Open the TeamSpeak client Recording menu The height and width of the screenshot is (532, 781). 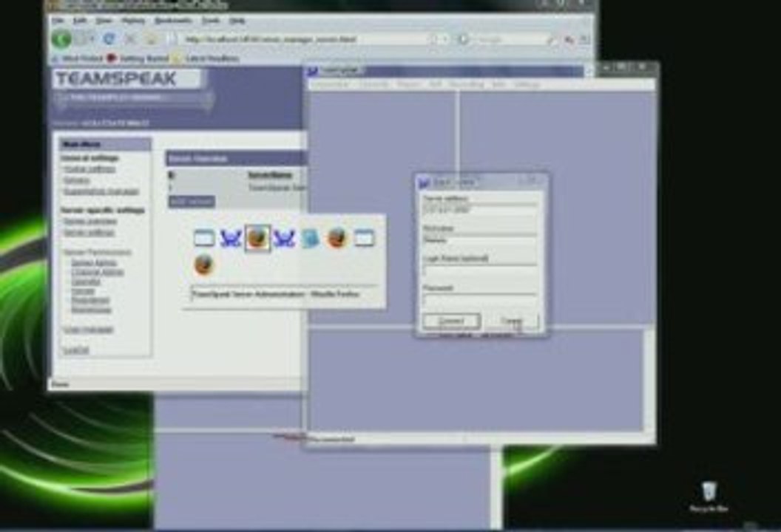tap(466, 84)
